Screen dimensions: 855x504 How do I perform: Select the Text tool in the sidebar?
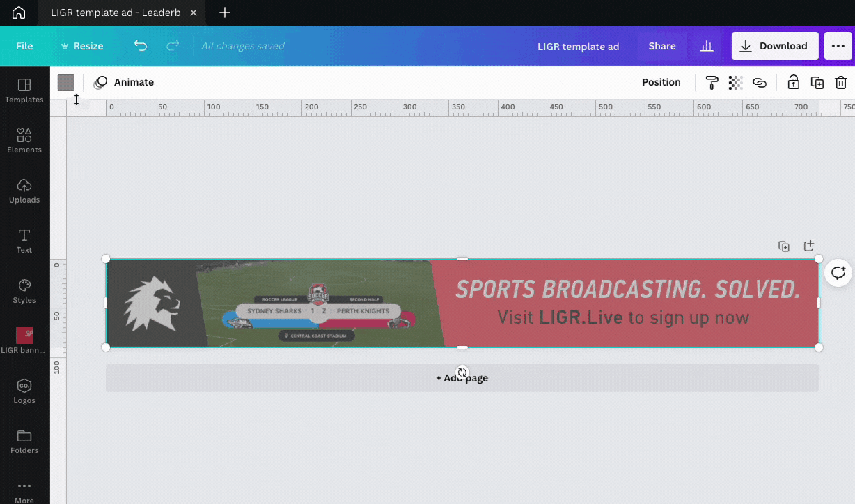pos(24,242)
